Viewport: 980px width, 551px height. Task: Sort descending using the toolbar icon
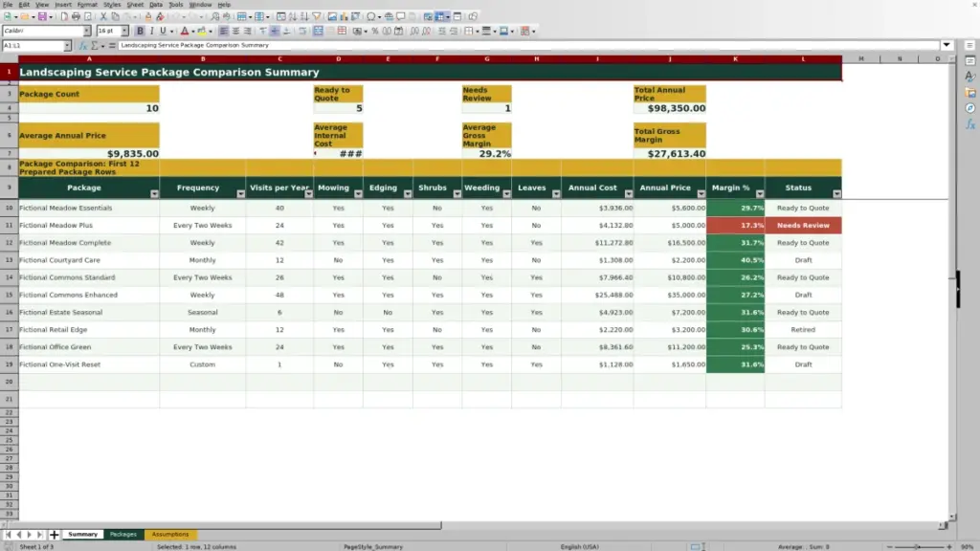pyautogui.click(x=304, y=17)
